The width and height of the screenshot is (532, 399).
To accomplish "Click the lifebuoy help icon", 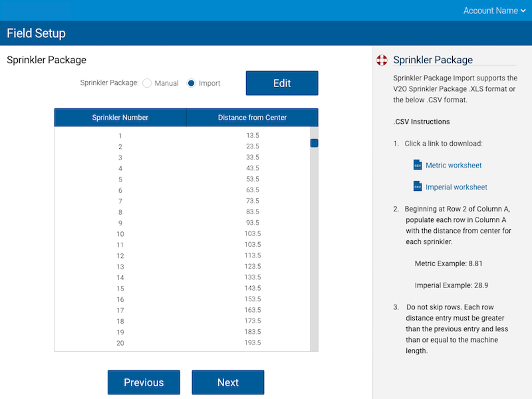I will [382, 61].
